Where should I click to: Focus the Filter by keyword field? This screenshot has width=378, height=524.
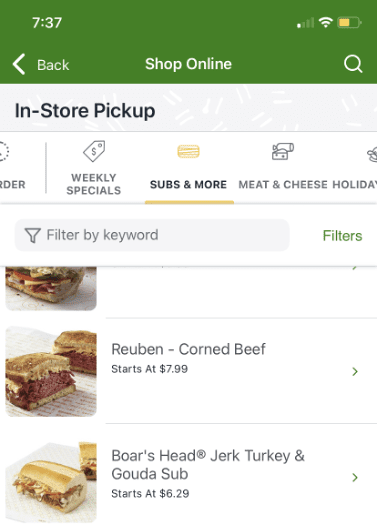tap(152, 235)
